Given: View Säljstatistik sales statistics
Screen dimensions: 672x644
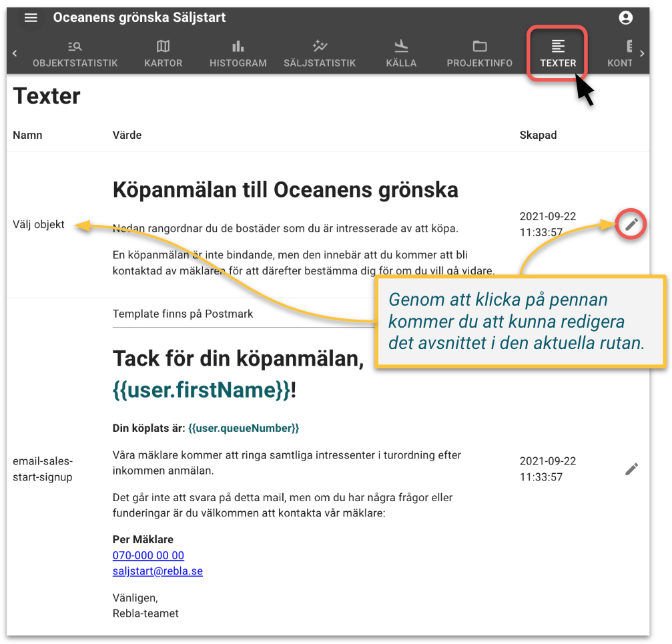Looking at the screenshot, I should (320, 53).
